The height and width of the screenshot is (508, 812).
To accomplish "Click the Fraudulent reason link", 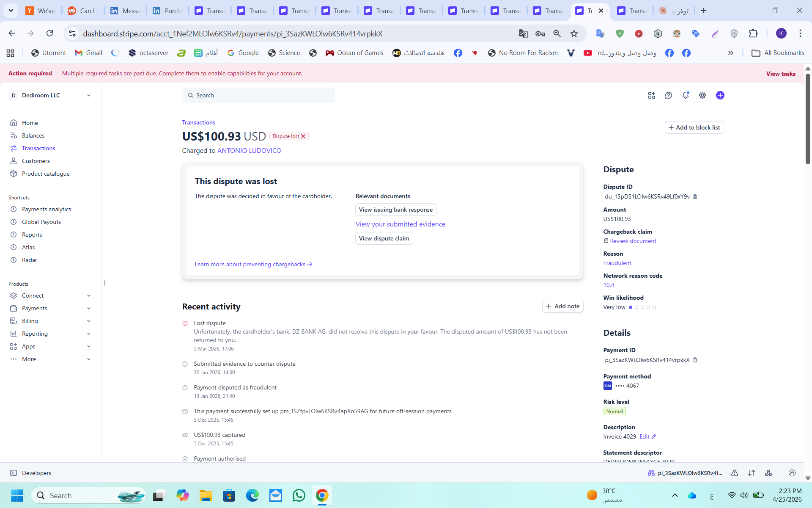I will coord(617,263).
